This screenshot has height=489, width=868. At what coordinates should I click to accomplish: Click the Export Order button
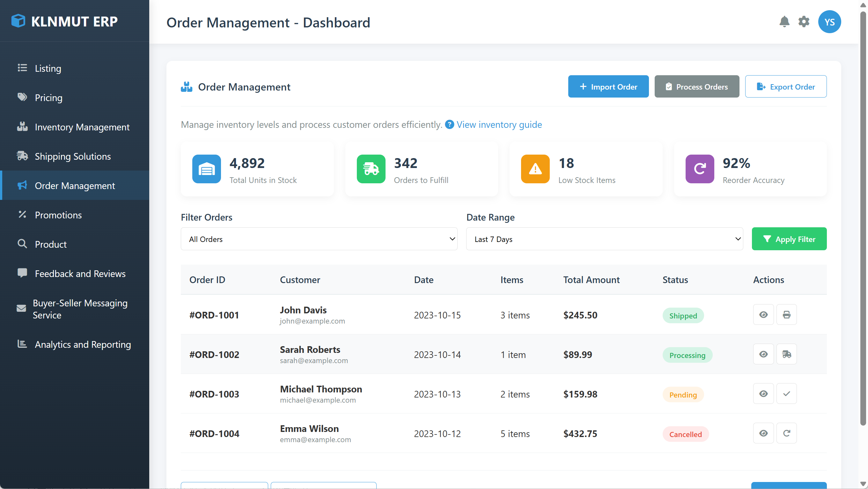coord(786,87)
